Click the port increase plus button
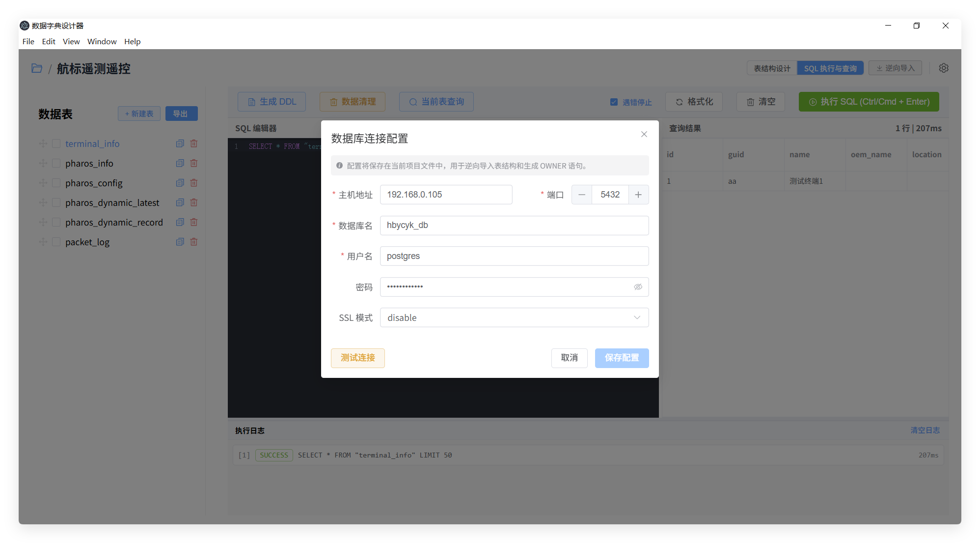 [x=638, y=195]
